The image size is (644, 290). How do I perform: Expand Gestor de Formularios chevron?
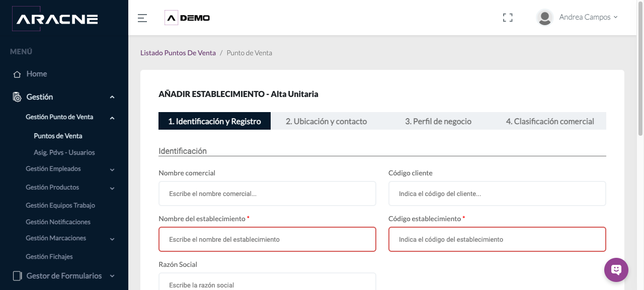pyautogui.click(x=112, y=276)
